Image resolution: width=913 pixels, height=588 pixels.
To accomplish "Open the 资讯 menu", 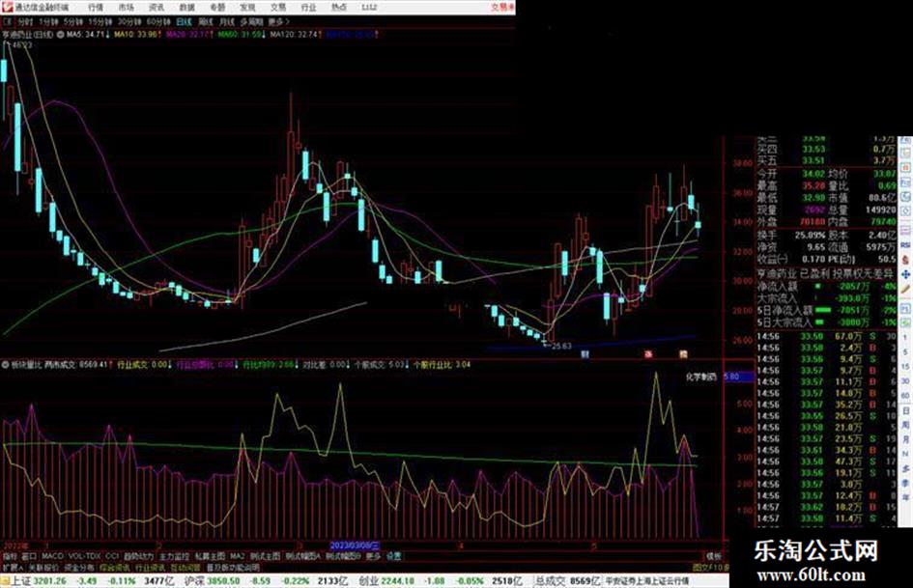I will [x=157, y=7].
